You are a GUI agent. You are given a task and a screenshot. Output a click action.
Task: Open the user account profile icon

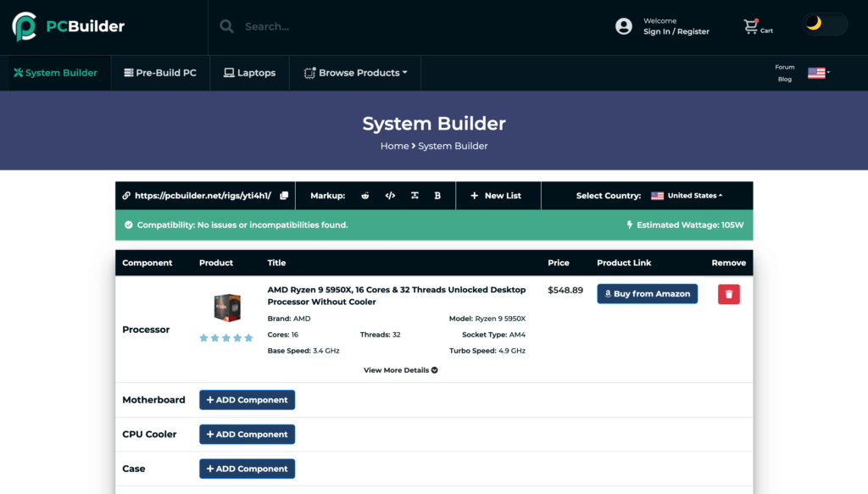tap(623, 26)
